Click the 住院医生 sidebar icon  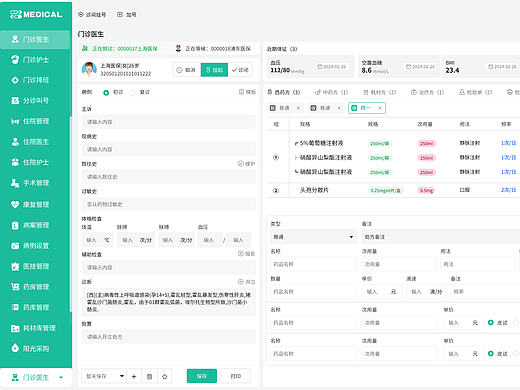[15, 142]
